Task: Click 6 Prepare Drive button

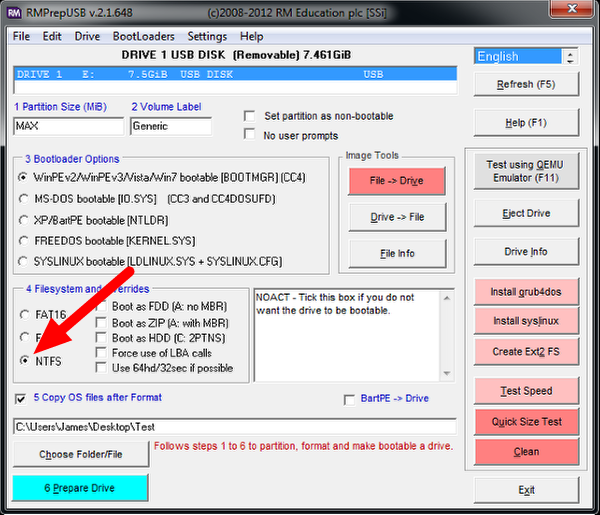Action: coord(80,488)
